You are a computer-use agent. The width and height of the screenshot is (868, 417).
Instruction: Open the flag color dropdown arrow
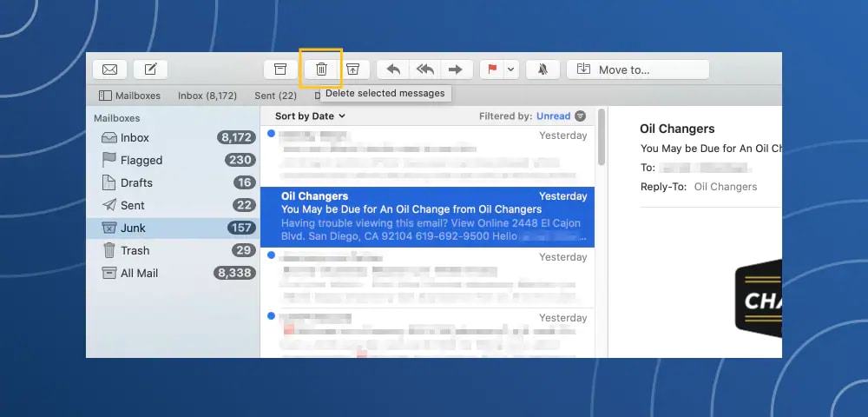click(511, 69)
